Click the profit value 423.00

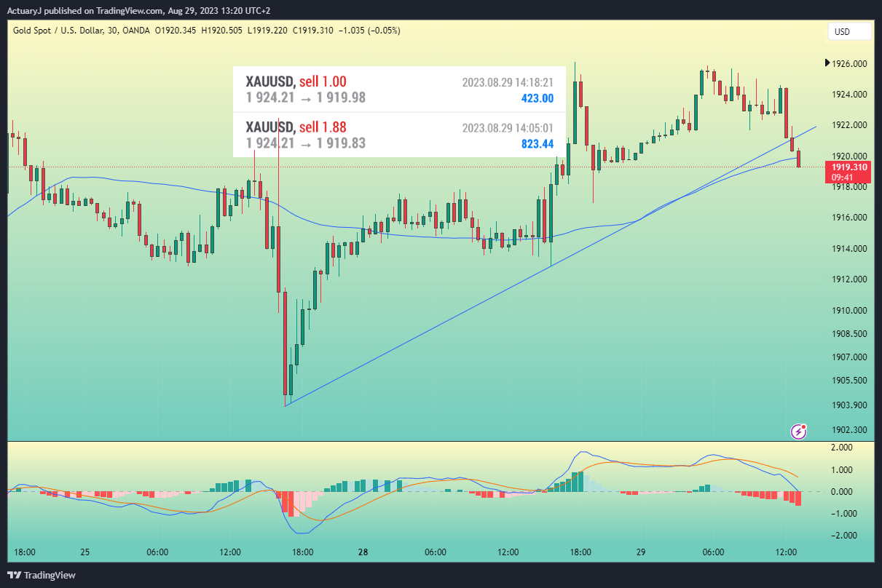point(538,98)
